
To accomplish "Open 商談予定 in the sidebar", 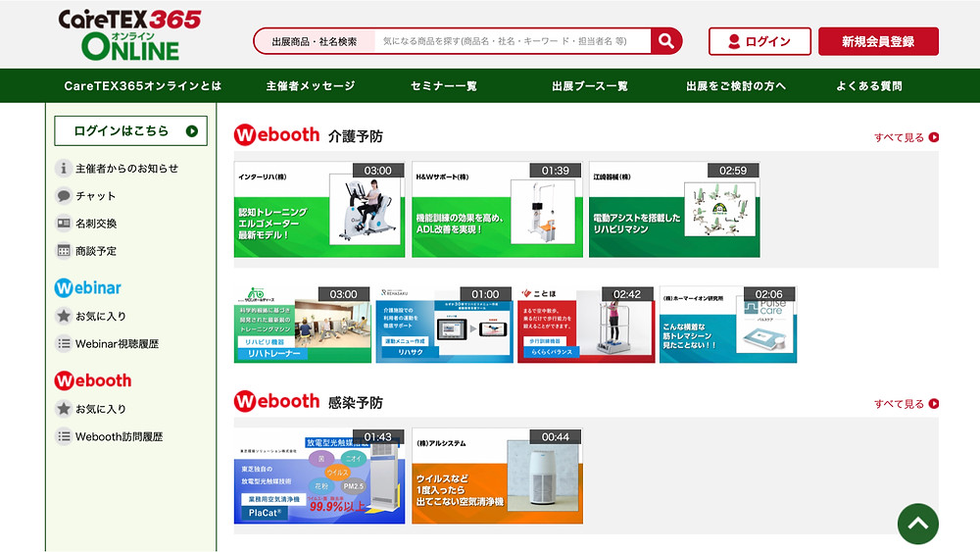I will [96, 251].
